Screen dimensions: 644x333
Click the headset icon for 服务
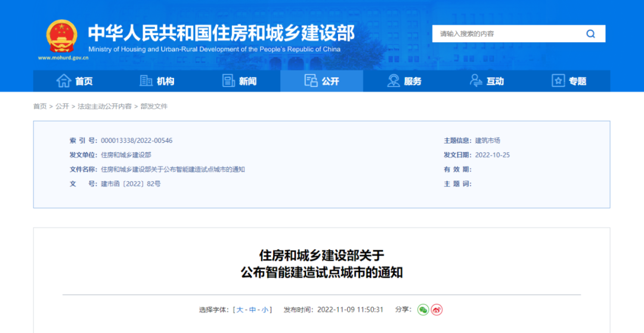(x=394, y=81)
